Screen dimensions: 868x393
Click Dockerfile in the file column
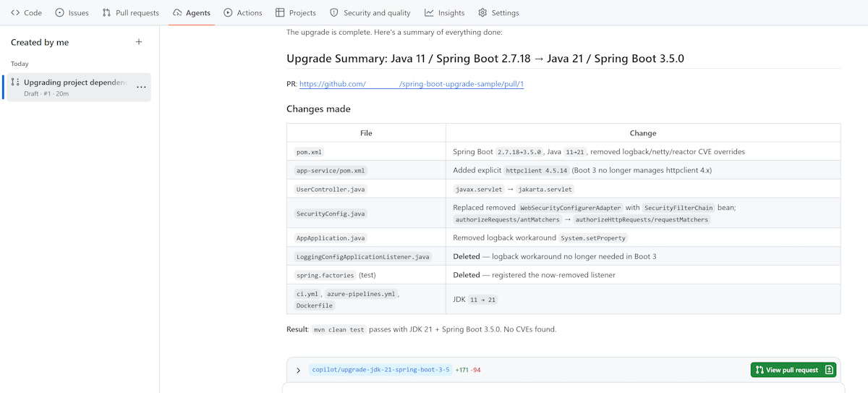pos(315,305)
